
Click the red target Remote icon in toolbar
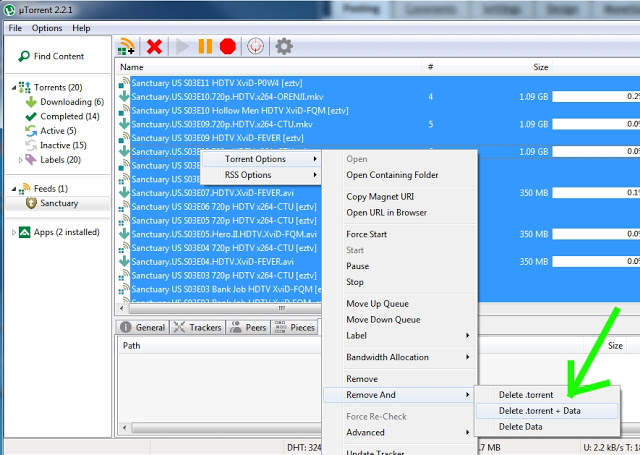[x=255, y=46]
